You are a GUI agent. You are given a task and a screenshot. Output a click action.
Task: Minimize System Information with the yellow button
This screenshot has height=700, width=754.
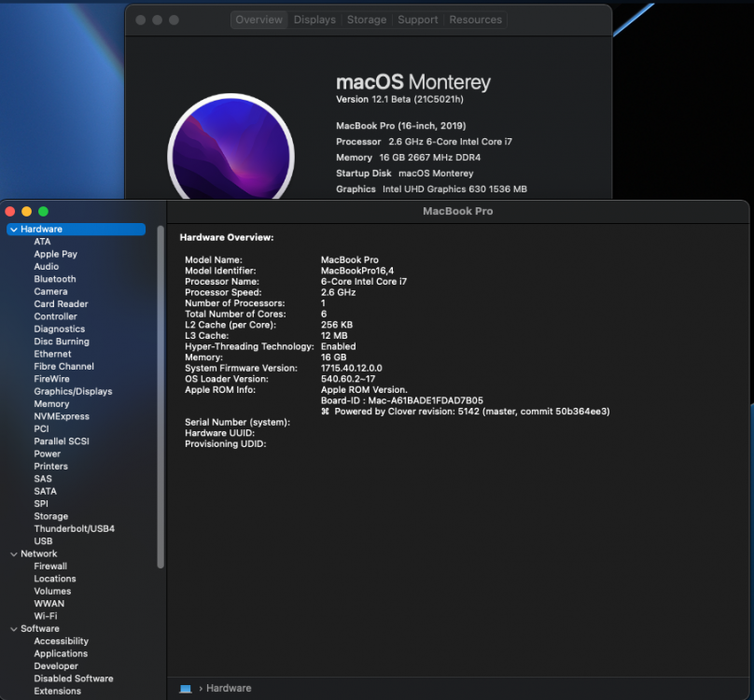[x=27, y=212]
